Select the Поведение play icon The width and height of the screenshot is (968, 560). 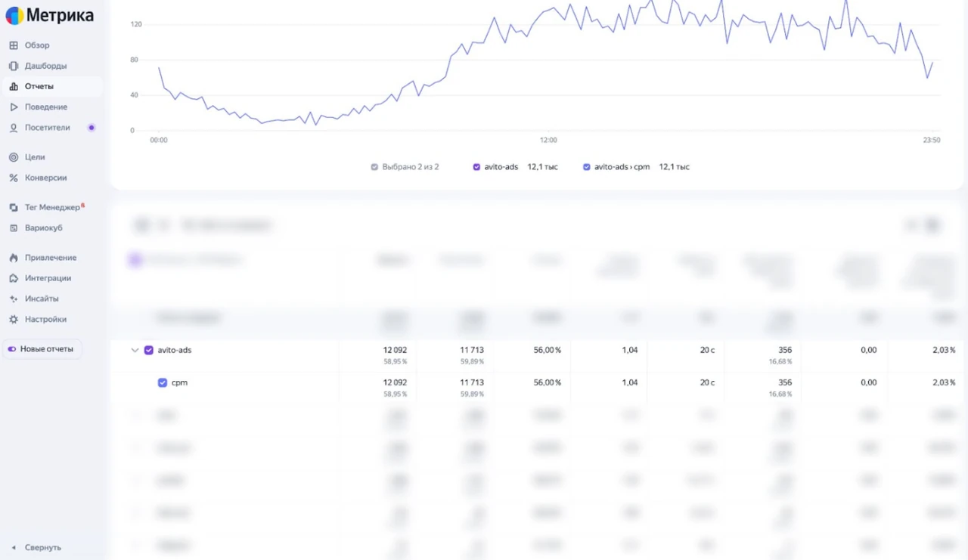point(14,107)
